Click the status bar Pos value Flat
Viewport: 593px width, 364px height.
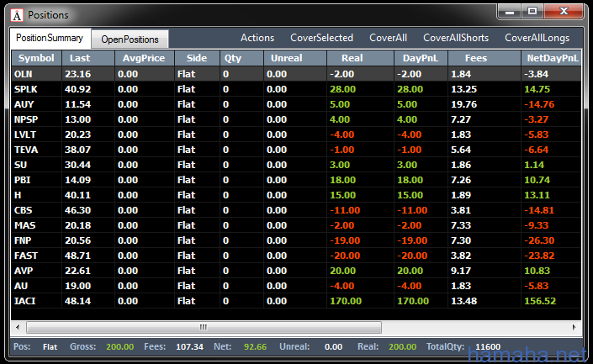tap(50, 346)
